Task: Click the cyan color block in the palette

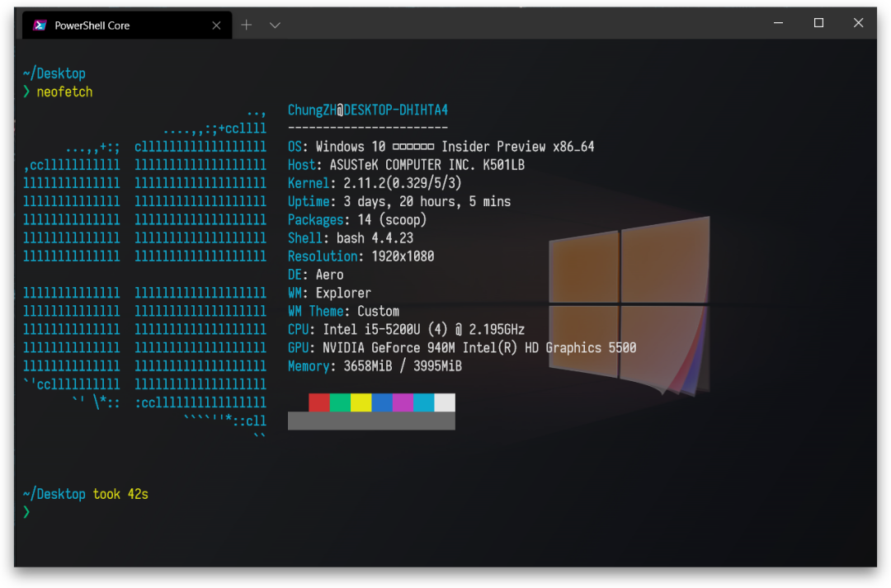Action: 423,402
